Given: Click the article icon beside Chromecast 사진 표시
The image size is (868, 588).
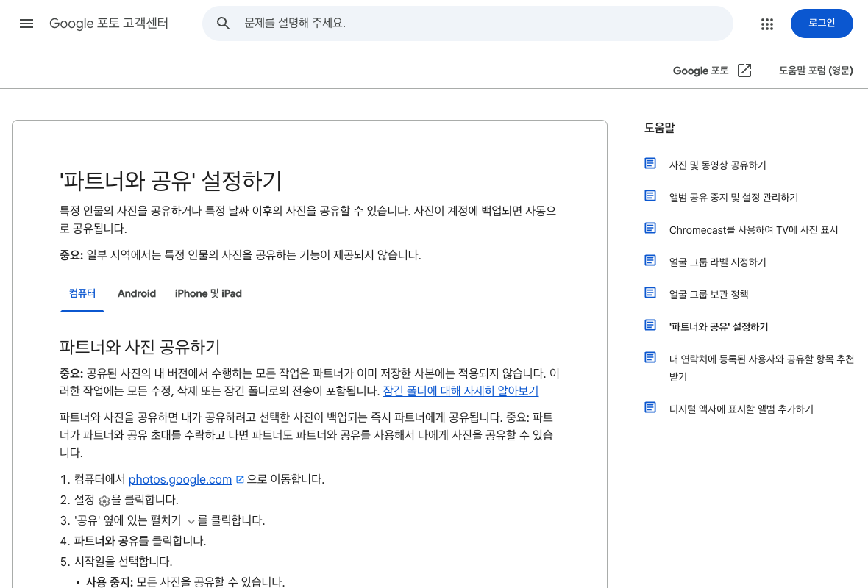Looking at the screenshot, I should [650, 229].
